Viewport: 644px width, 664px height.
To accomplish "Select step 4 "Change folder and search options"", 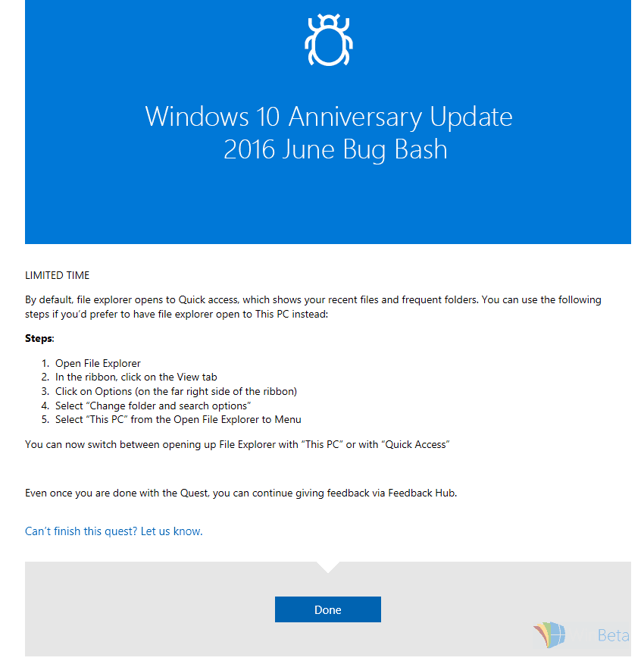I will pos(153,406).
